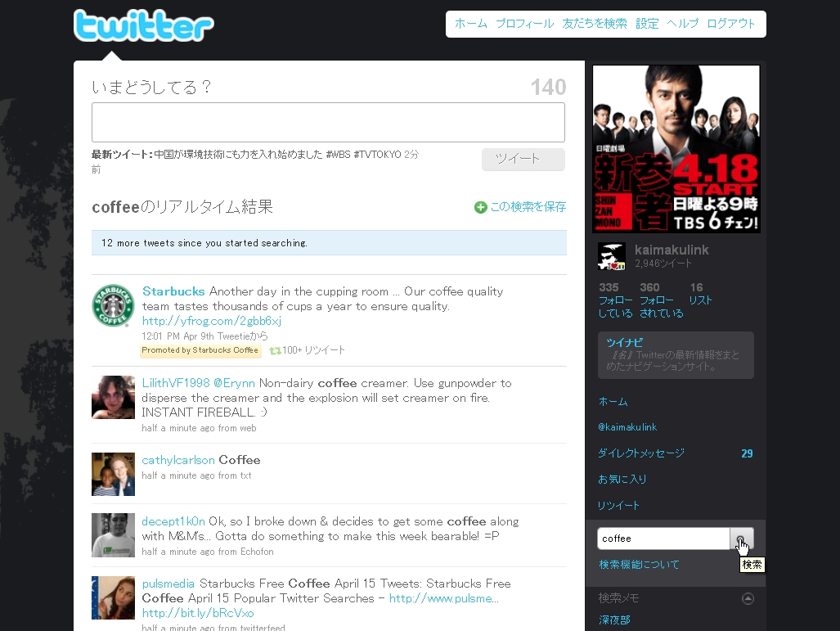This screenshot has width=840, height=631.
Task: Click the search magnifier button next to coffee
Action: pos(741,539)
